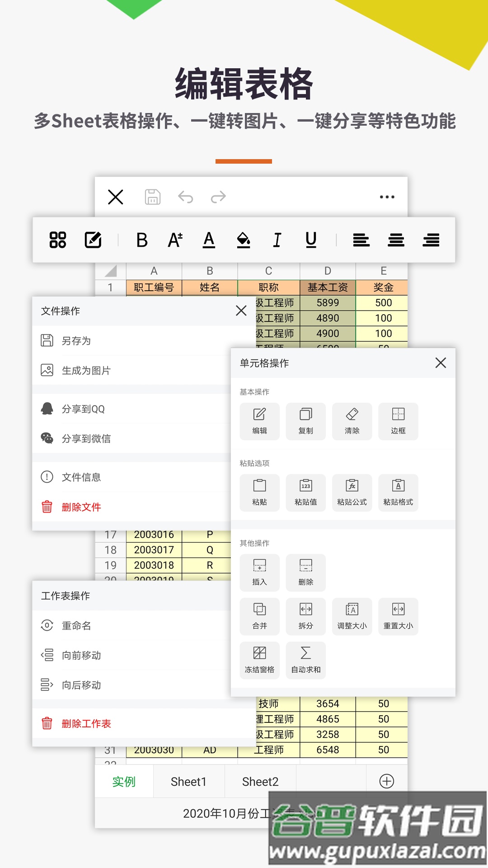Undo the last action
Viewport: 488px width, 868px height.
coord(186,197)
